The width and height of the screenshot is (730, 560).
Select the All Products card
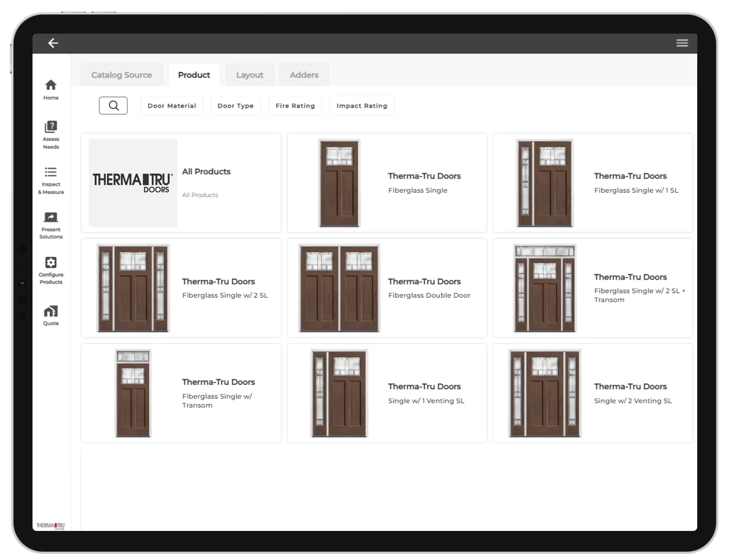181,183
